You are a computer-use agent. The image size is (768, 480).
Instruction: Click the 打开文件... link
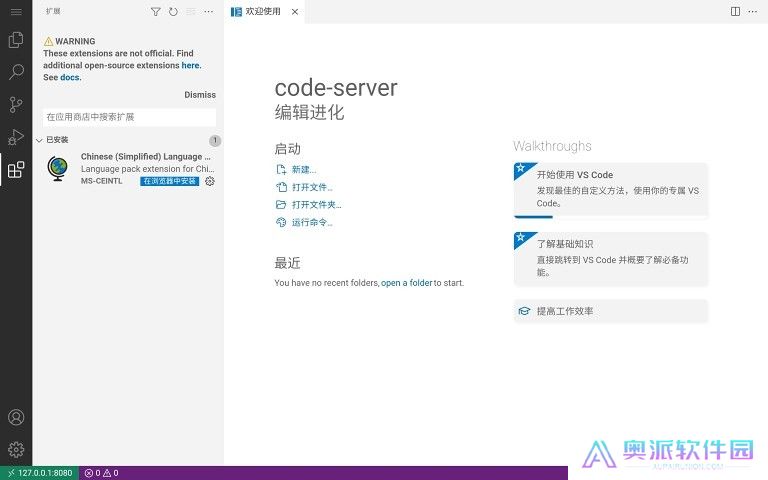(x=304, y=187)
